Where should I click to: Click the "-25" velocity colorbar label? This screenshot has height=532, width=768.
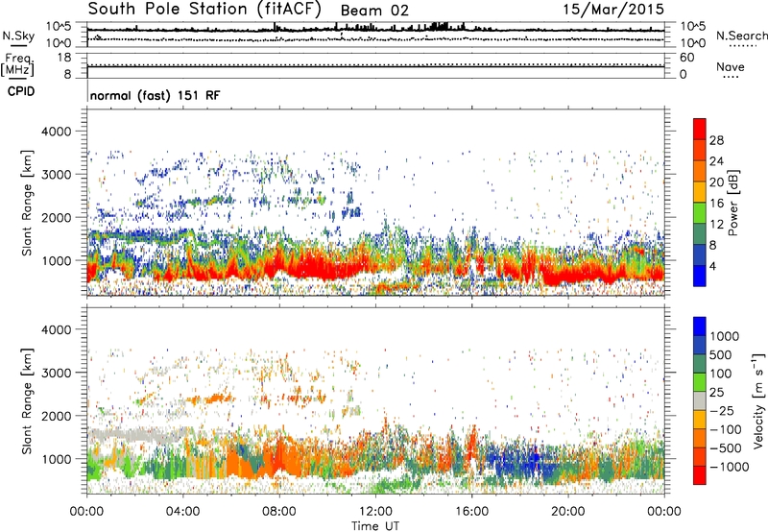coord(722,411)
